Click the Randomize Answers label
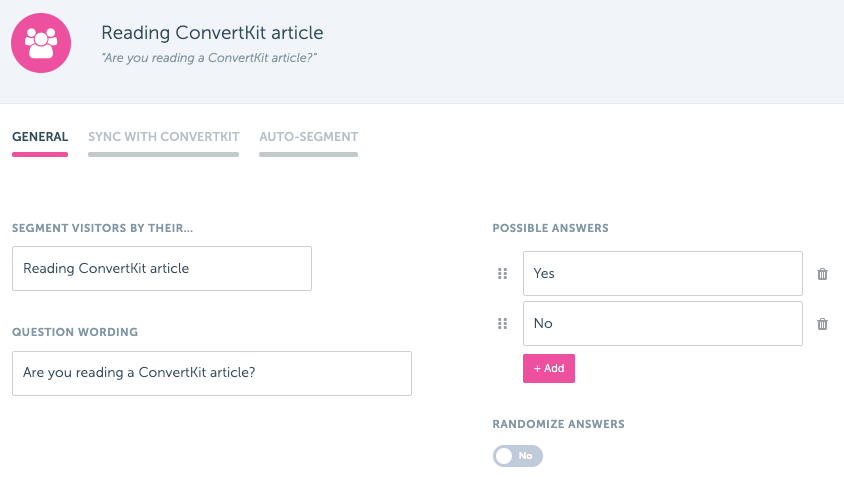The height and width of the screenshot is (477, 844). pos(558,424)
